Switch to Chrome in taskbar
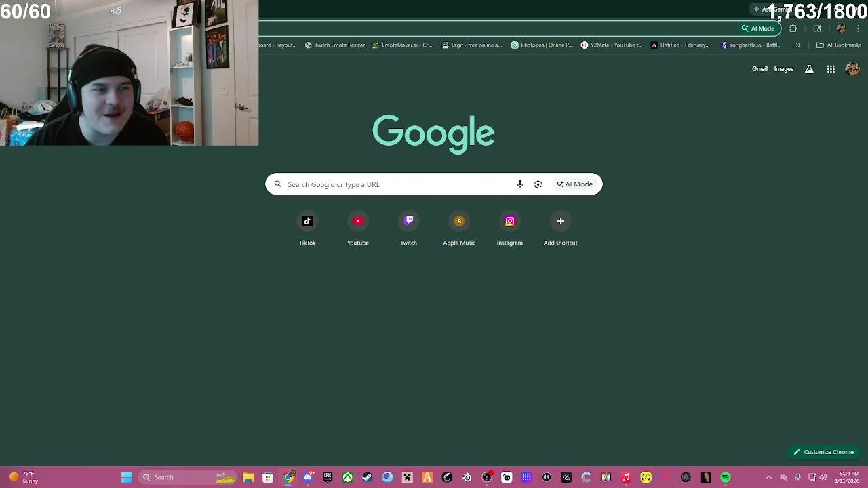Viewport: 868px width, 488px height. click(288, 477)
